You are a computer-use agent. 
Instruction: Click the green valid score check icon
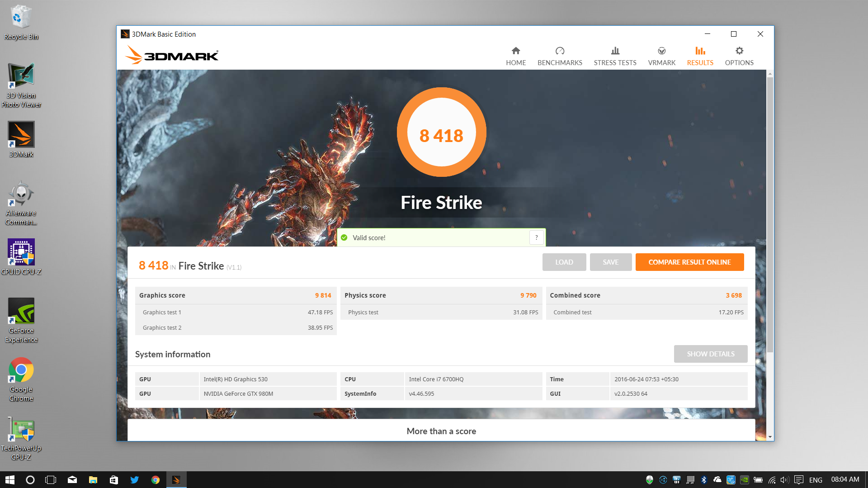click(x=344, y=237)
